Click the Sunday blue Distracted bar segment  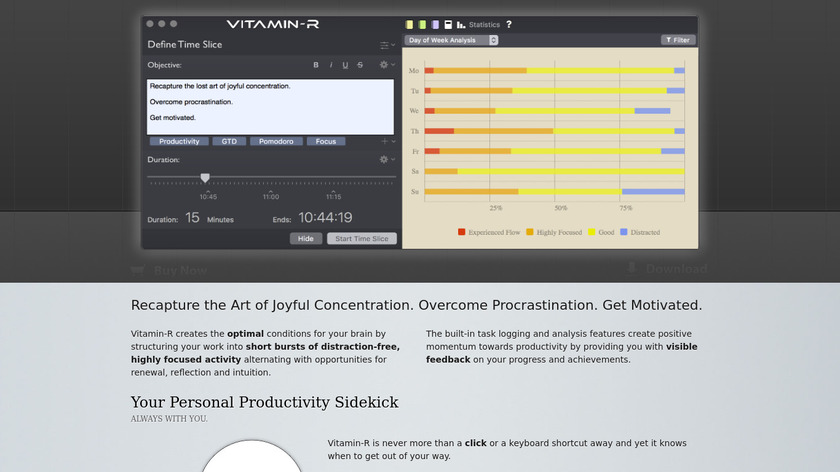coord(652,191)
